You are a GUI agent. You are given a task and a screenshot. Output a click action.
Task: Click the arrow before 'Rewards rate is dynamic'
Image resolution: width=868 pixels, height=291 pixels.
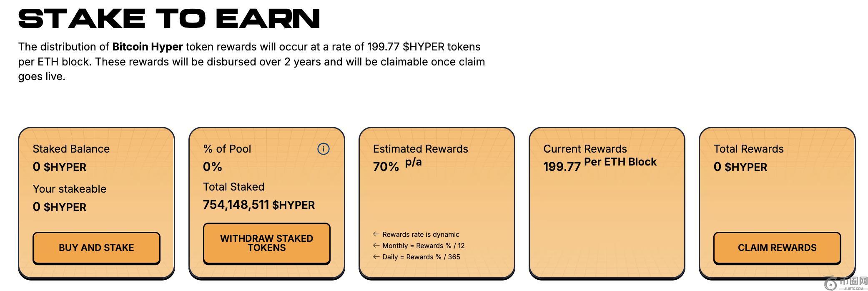(376, 234)
